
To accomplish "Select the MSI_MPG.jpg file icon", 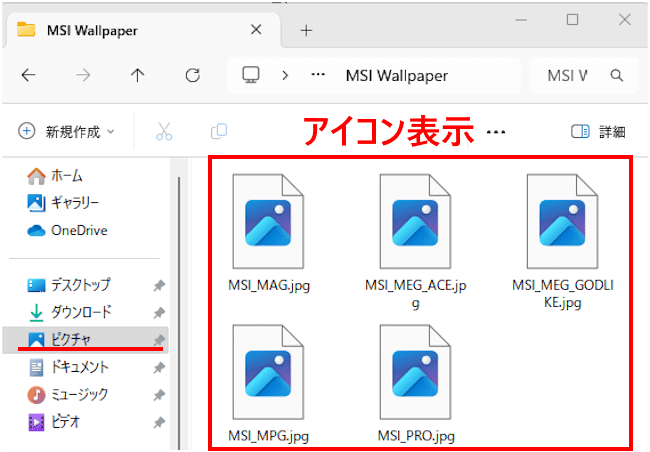I will point(268,372).
